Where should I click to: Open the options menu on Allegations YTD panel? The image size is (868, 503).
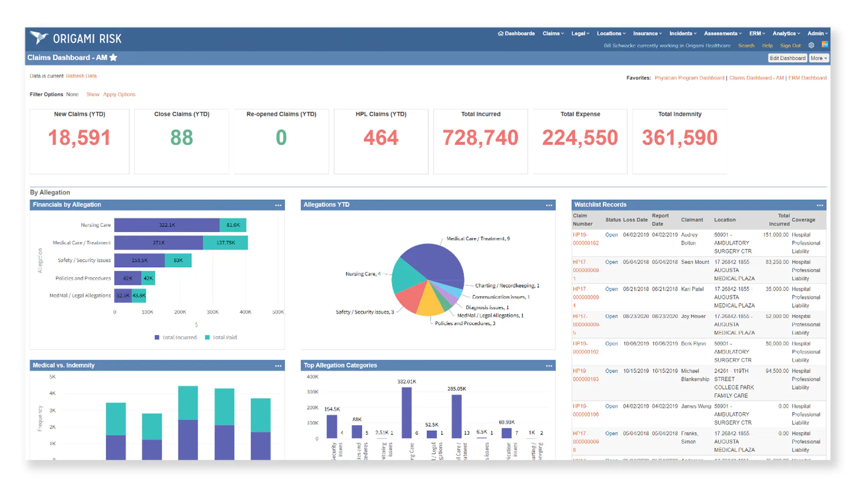[x=549, y=205]
